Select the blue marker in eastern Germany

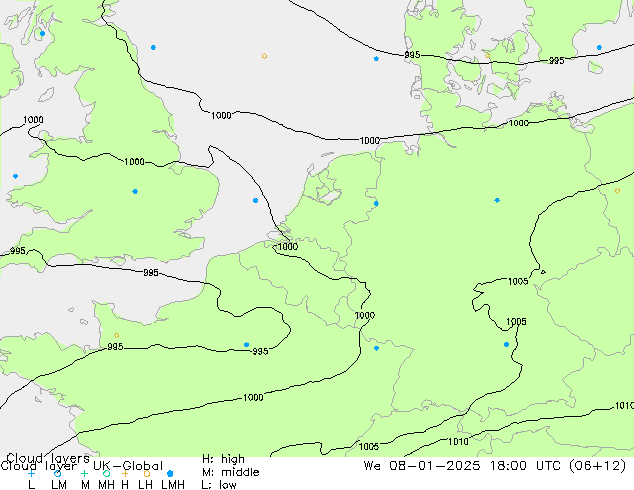point(497,200)
